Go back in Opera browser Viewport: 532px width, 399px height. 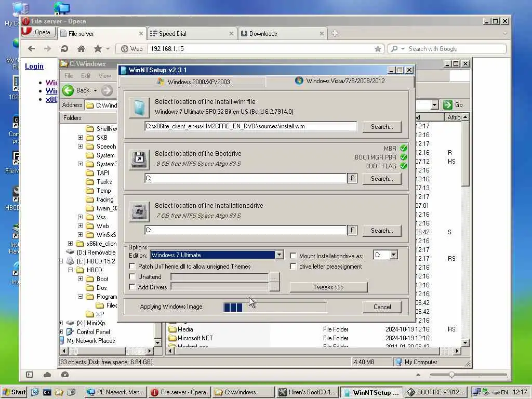[x=32, y=49]
